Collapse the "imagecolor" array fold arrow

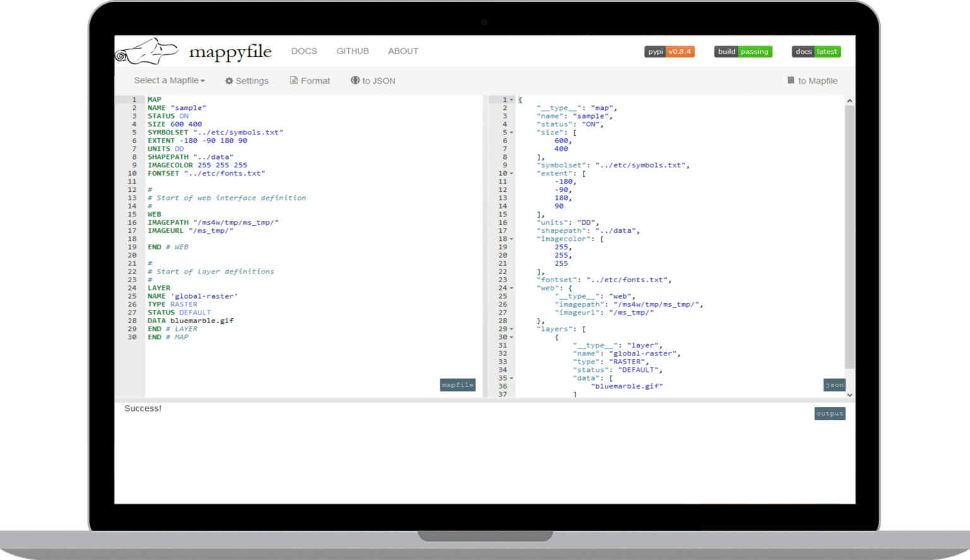pos(512,239)
